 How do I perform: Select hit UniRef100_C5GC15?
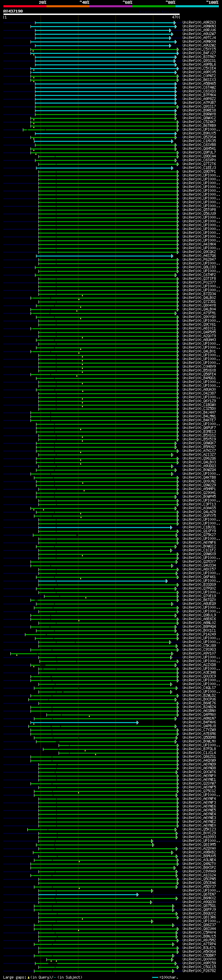[x=199, y=967]
